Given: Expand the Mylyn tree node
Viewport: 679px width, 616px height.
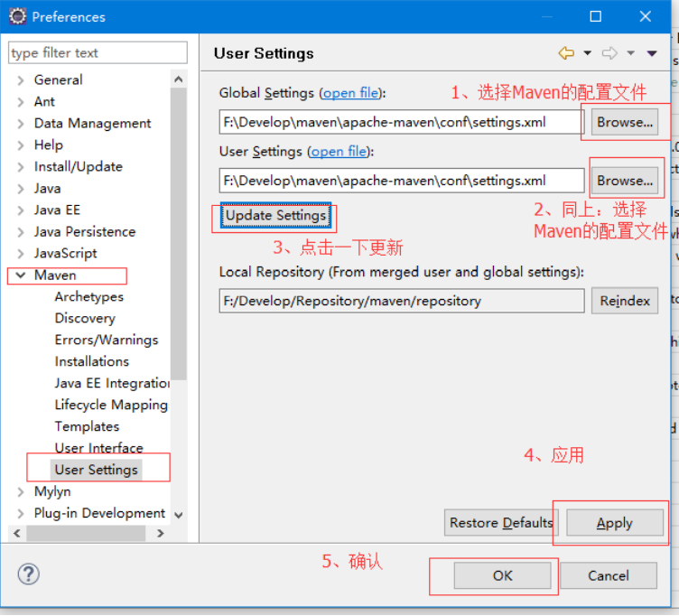Looking at the screenshot, I should coord(21,491).
